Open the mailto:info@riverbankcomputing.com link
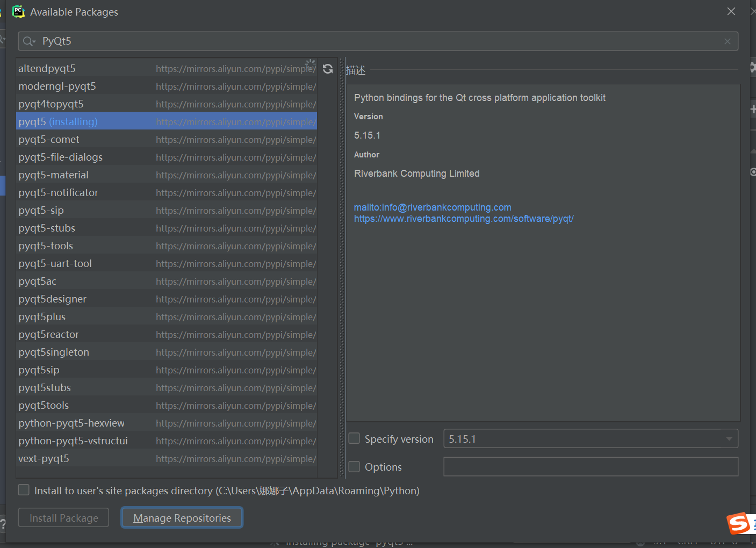This screenshot has width=756, height=548. point(433,207)
